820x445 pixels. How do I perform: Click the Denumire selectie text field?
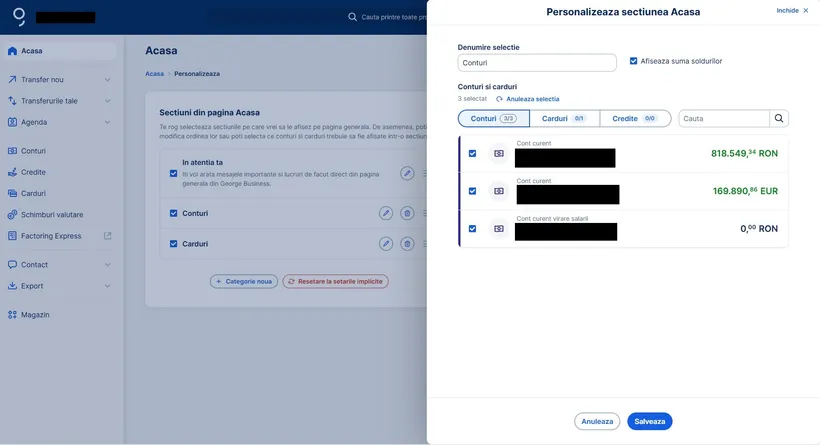tap(537, 63)
